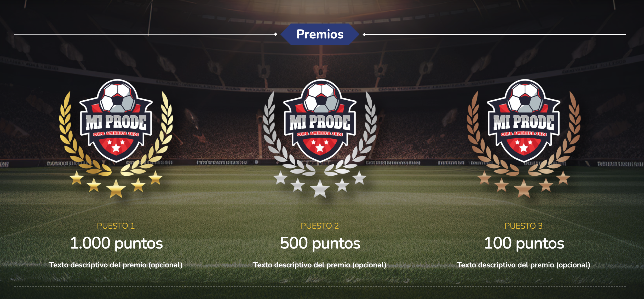
Task: Click the Premios section heading banner
Action: pyautogui.click(x=320, y=34)
